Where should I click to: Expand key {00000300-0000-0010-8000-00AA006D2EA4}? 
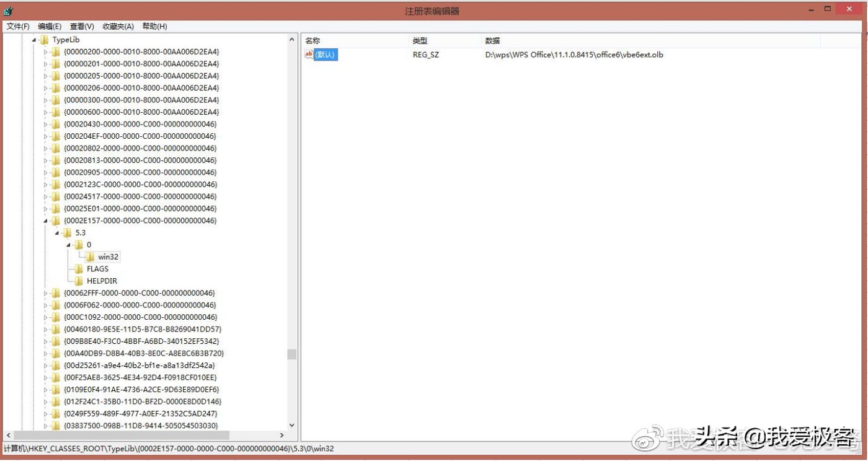tap(45, 100)
